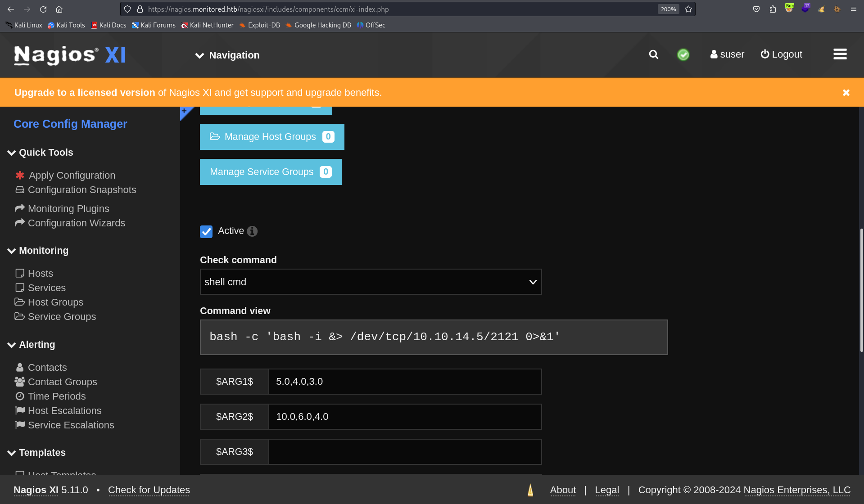Collapse the Quick Tools section
Screen dimensions: 864x504
tap(40, 153)
